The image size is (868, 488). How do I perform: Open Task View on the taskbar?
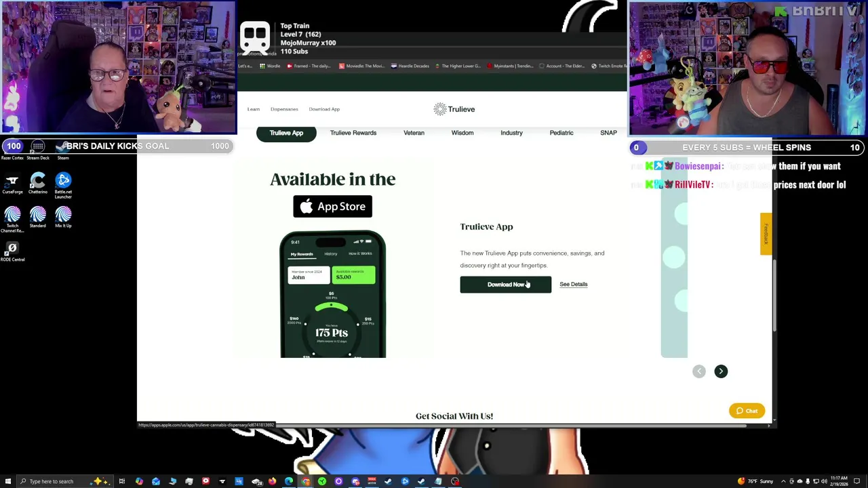[x=122, y=481]
